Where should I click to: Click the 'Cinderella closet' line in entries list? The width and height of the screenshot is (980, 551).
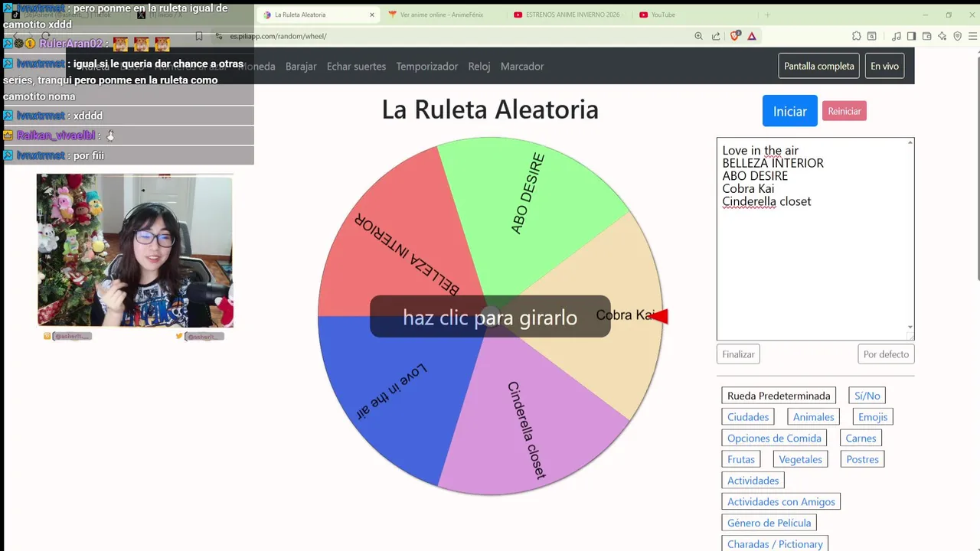coord(766,201)
